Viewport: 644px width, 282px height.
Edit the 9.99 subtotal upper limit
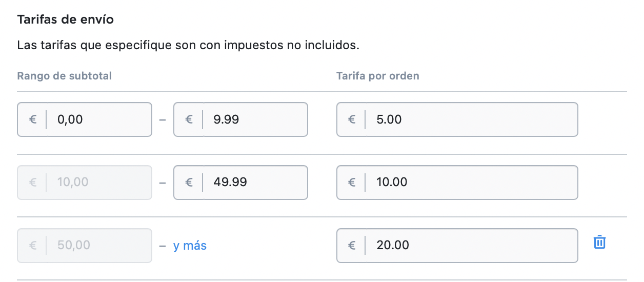[240, 119]
